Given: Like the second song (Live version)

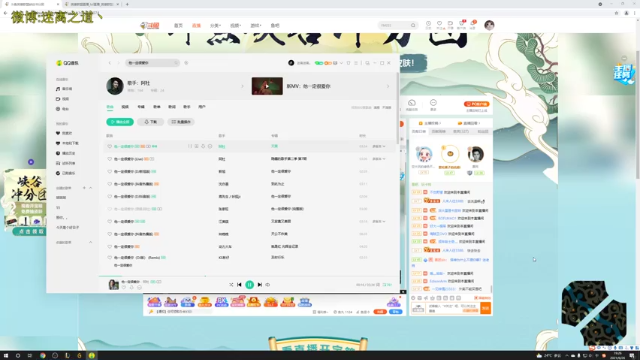Looking at the screenshot, I should 109,159.
